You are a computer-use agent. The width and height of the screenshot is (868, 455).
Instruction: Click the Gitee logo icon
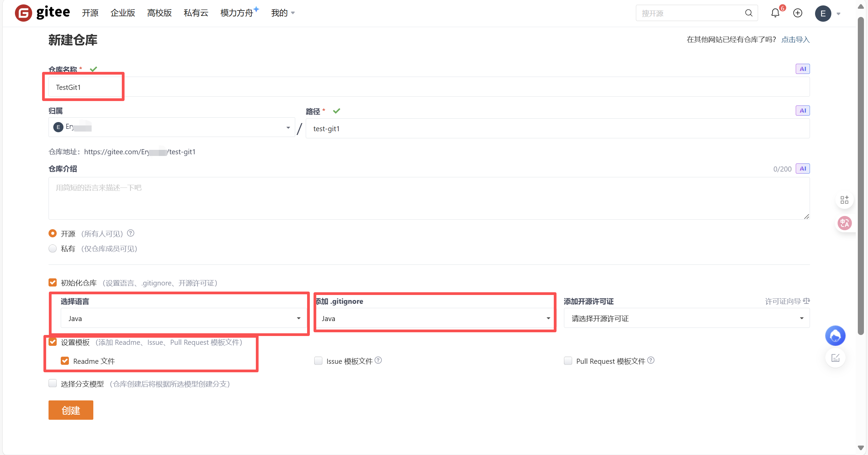(23, 13)
